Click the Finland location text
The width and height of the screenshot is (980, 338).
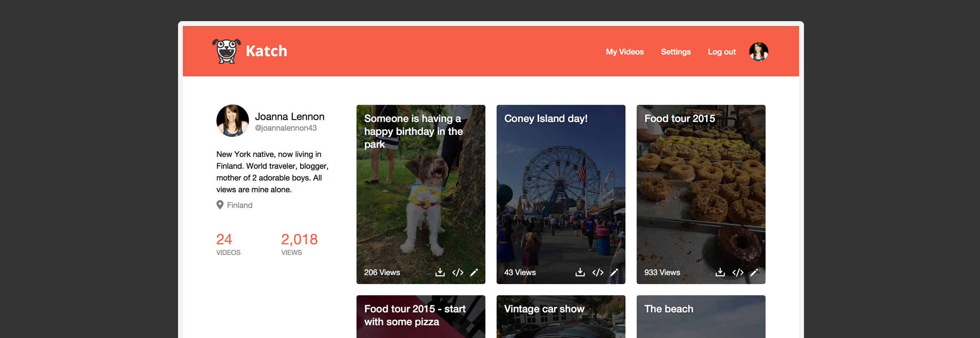point(240,205)
